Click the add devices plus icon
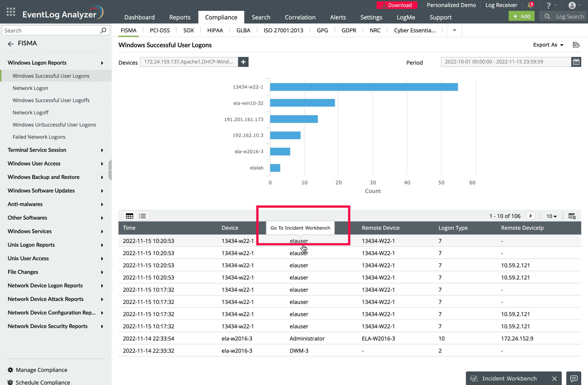Screen dimensions: 588x385 coord(243,62)
